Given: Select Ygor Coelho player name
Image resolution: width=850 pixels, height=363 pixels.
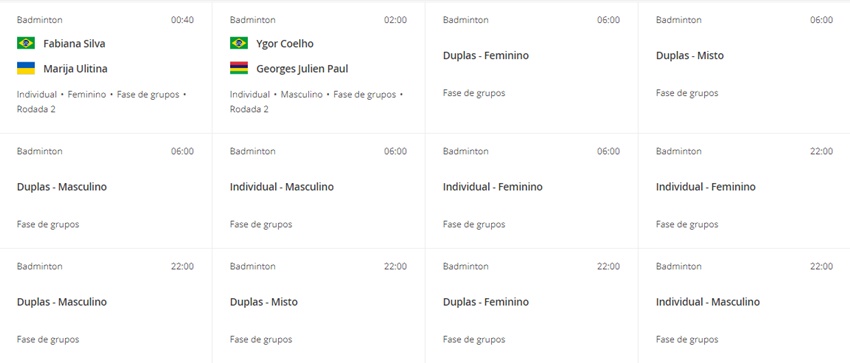Looking at the screenshot, I should pos(285,44).
